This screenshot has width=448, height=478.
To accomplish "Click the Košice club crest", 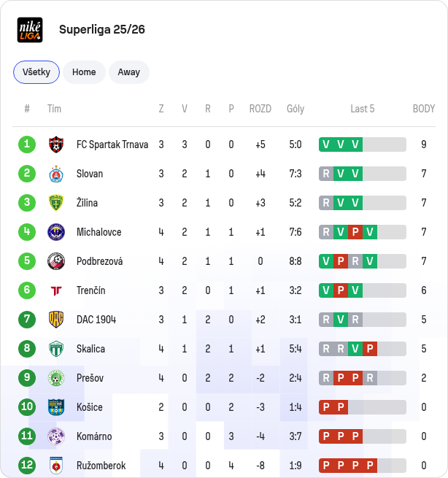I will (56, 407).
